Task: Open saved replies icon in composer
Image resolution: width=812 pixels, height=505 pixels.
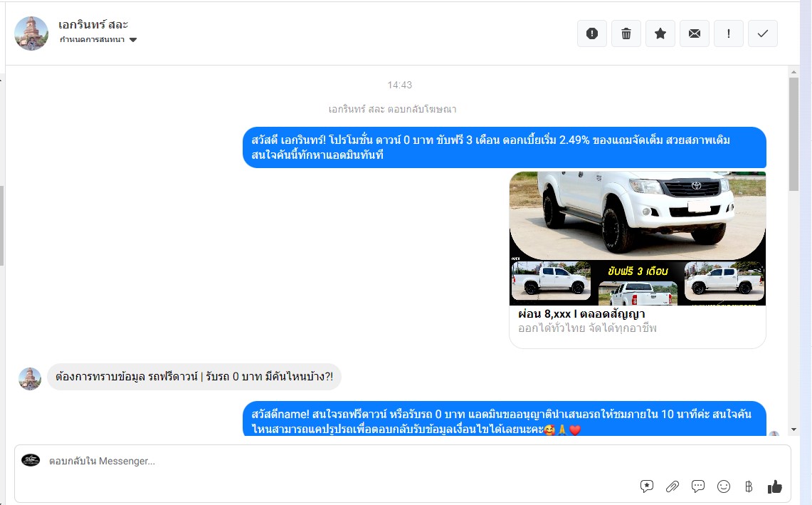Action: [647, 486]
